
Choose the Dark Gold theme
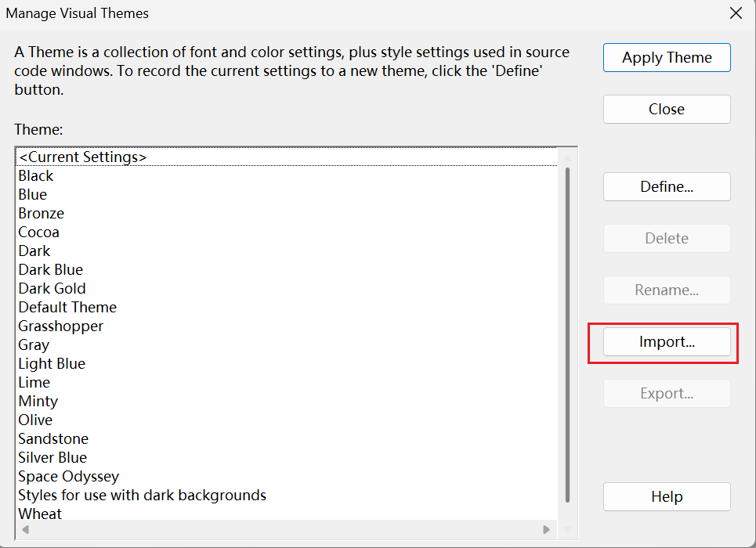click(287, 289)
